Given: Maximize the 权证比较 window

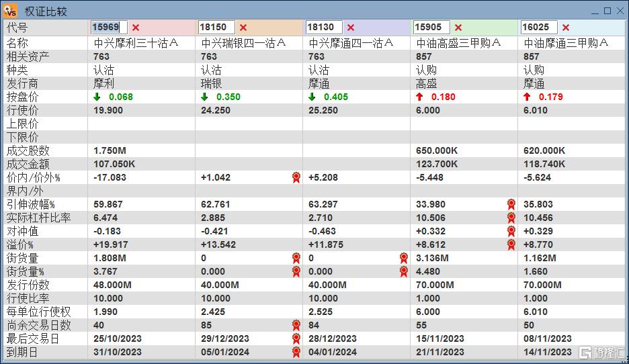Looking at the screenshot, I should pos(607,11).
